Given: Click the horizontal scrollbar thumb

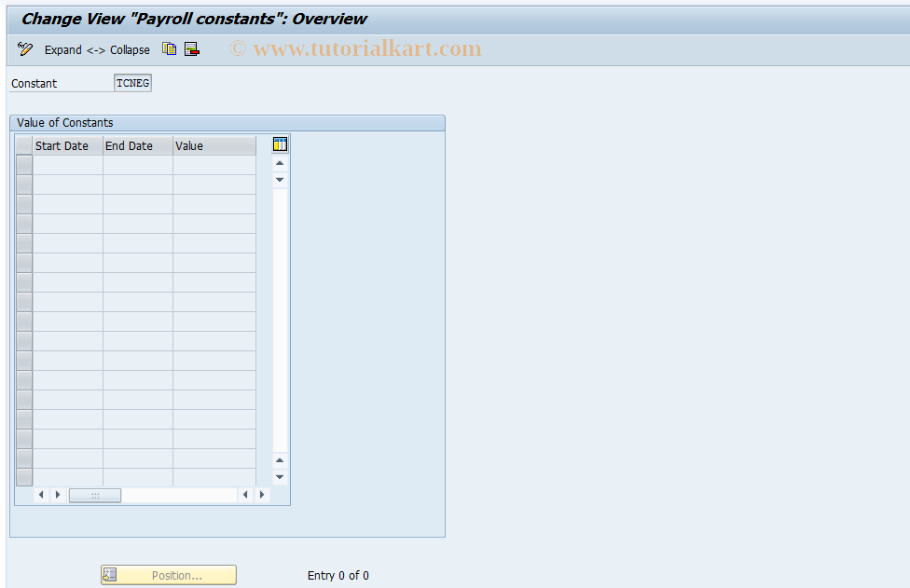Looking at the screenshot, I should (x=95, y=495).
